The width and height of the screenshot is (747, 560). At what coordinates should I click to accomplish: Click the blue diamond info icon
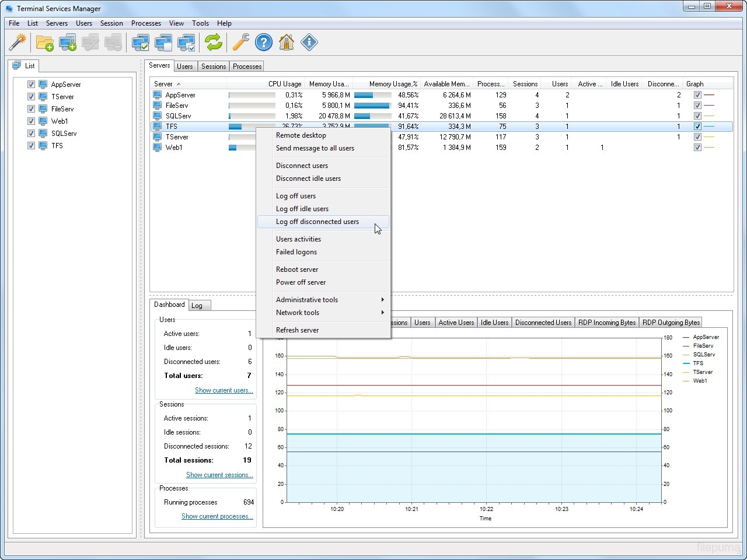[x=309, y=42]
